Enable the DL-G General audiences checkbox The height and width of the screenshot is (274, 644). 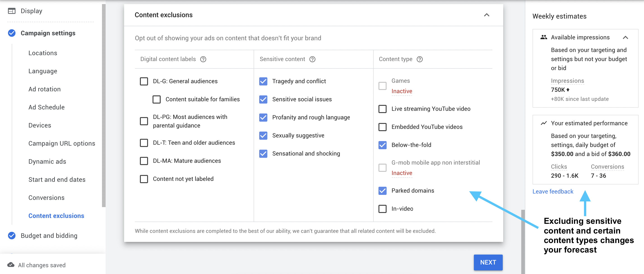tap(144, 81)
